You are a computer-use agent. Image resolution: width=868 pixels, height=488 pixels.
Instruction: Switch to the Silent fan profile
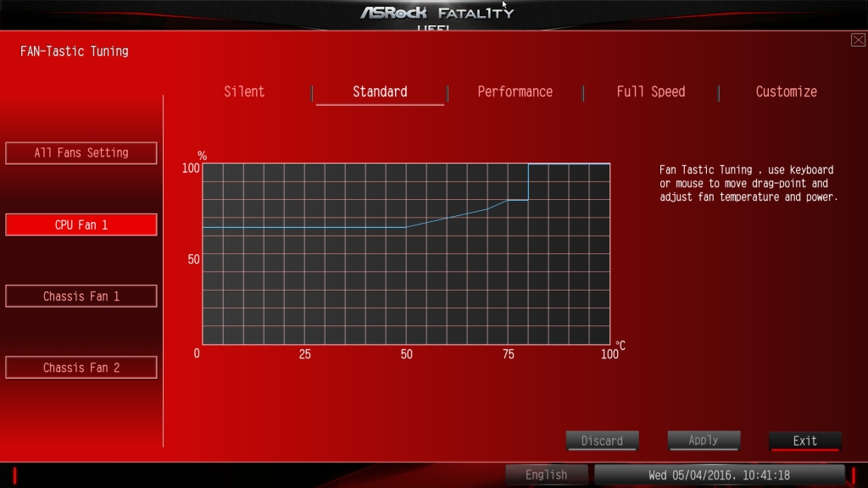pyautogui.click(x=244, y=91)
